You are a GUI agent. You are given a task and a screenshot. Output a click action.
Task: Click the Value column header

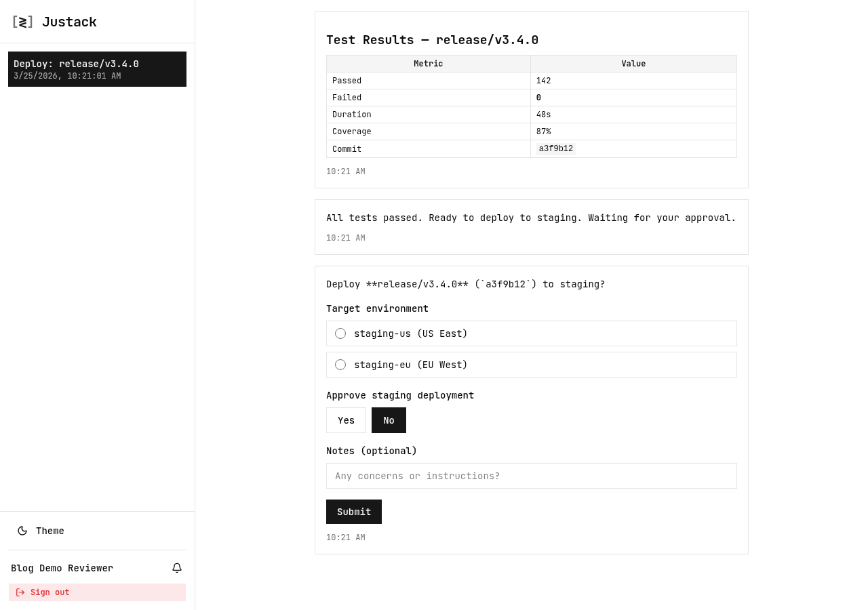[633, 64]
